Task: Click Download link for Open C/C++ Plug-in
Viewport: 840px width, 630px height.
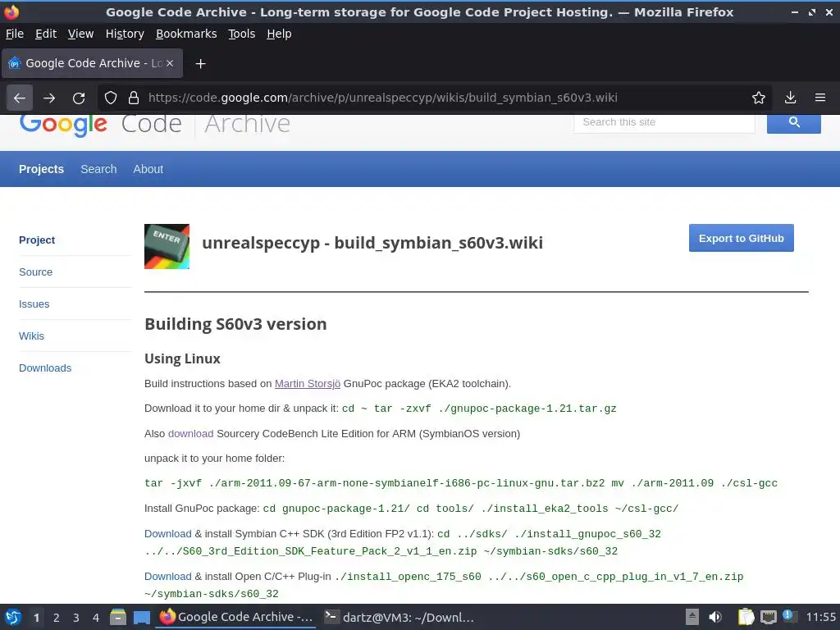Action: tap(167, 577)
